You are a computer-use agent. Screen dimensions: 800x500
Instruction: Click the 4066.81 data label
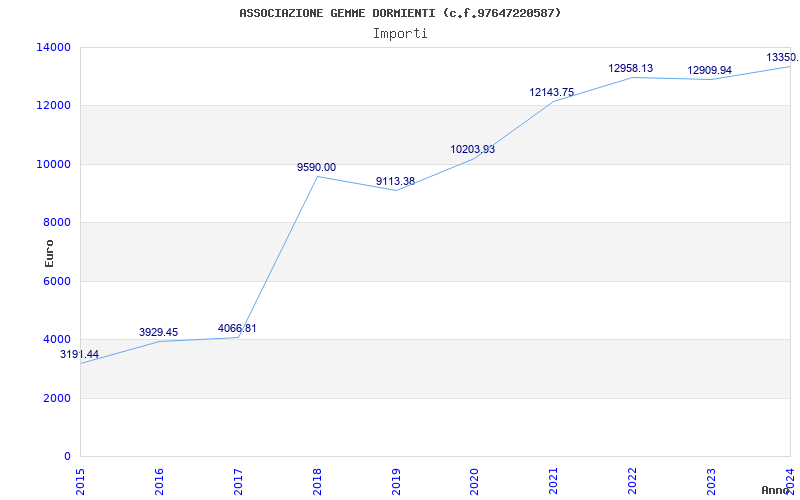(237, 328)
